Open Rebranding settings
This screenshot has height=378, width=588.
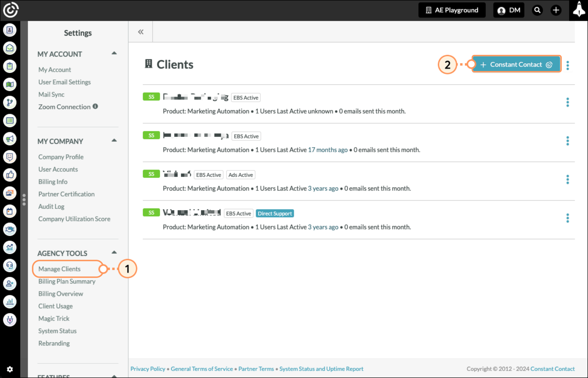(x=54, y=343)
